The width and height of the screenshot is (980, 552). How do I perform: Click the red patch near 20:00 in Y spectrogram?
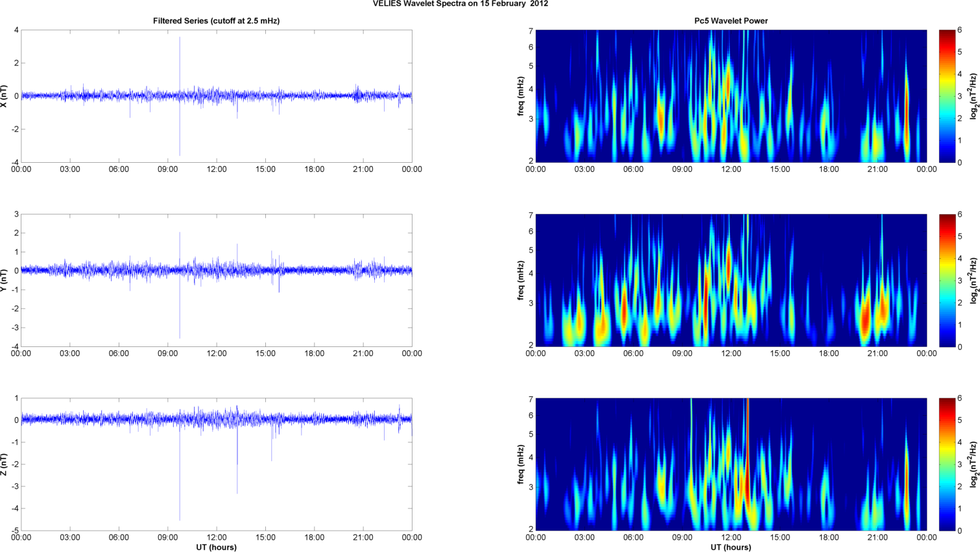[x=865, y=318]
